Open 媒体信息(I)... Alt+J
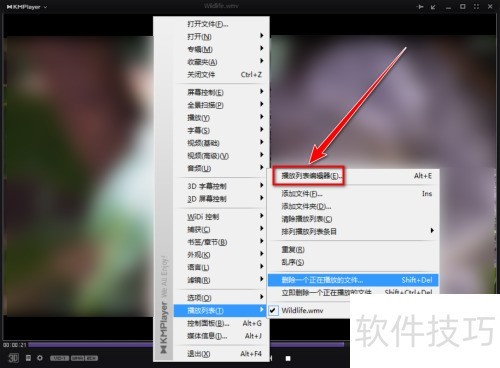This screenshot has width=500, height=368. click(220, 336)
